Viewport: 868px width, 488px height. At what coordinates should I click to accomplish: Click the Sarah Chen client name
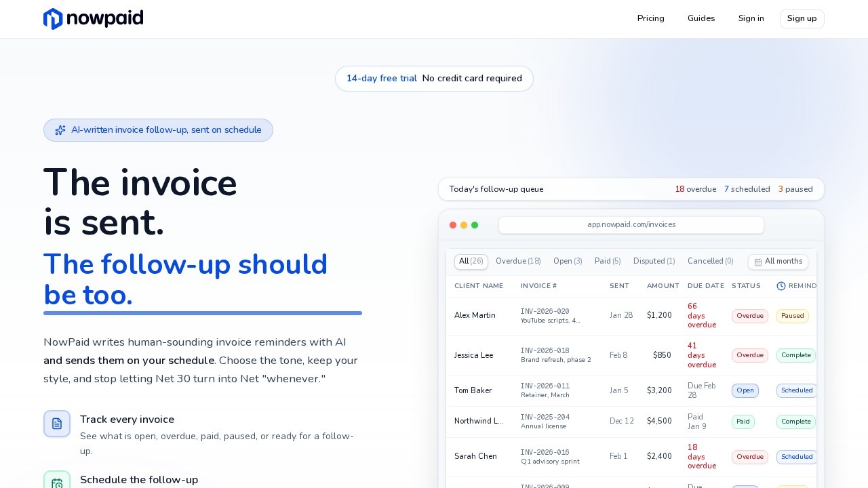pyautogui.click(x=475, y=457)
